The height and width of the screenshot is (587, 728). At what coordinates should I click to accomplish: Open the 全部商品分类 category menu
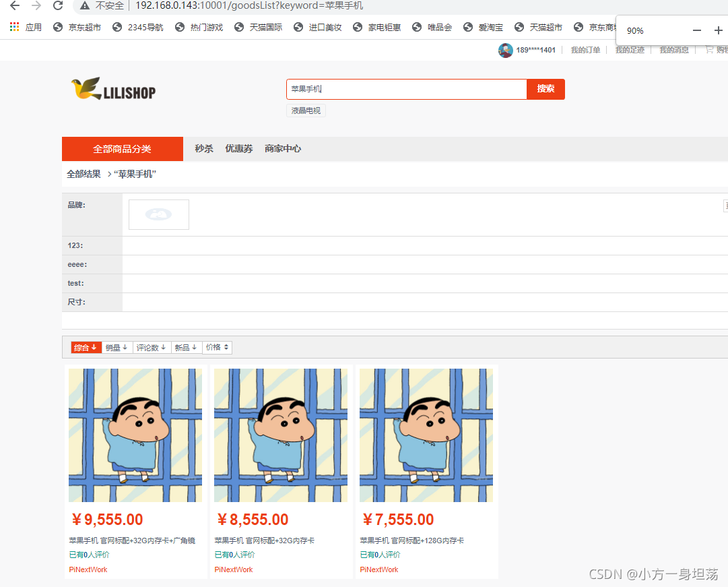[123, 149]
